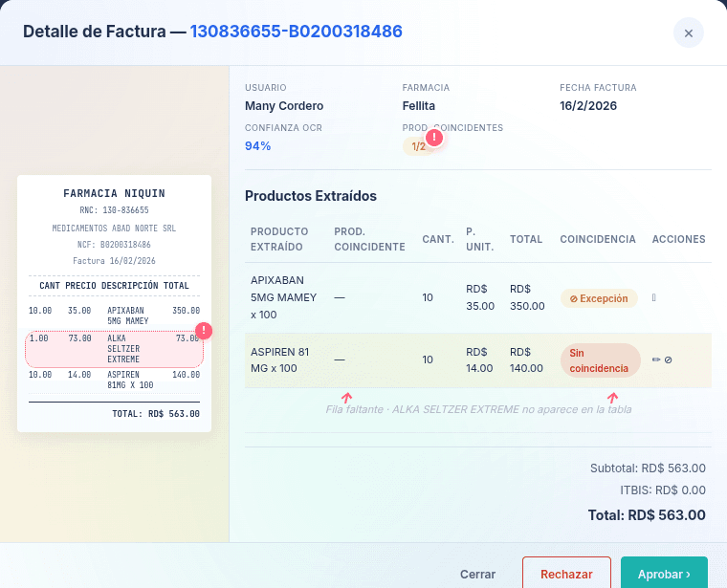This screenshot has height=588, width=727.
Task: Click RD$ 14.00 unit price cell
Action: [x=479, y=360]
